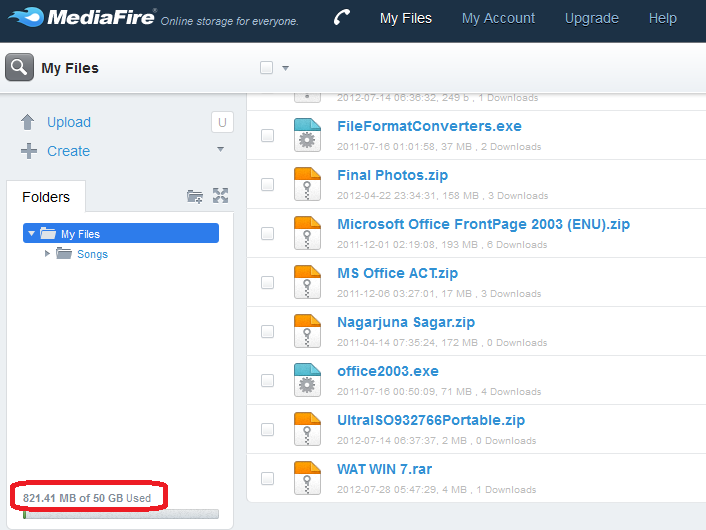706x530 pixels.
Task: Click the new folder icon in Folders panel
Action: (x=195, y=196)
